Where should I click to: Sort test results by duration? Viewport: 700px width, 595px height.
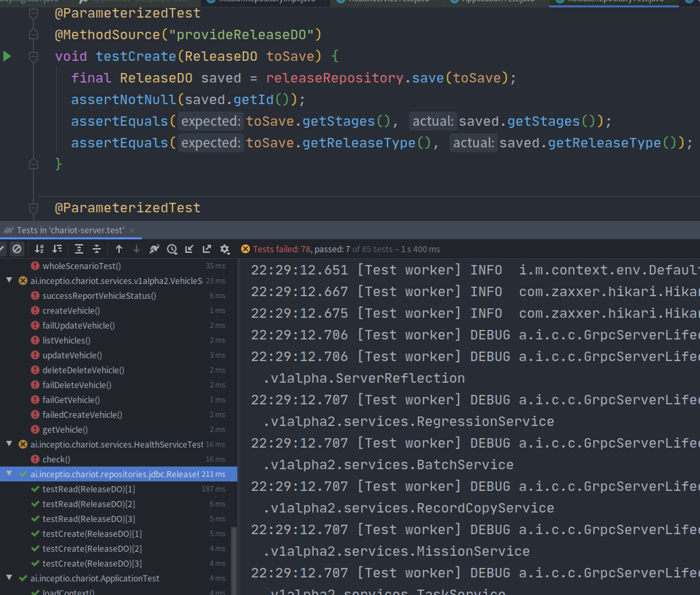pyautogui.click(x=57, y=249)
